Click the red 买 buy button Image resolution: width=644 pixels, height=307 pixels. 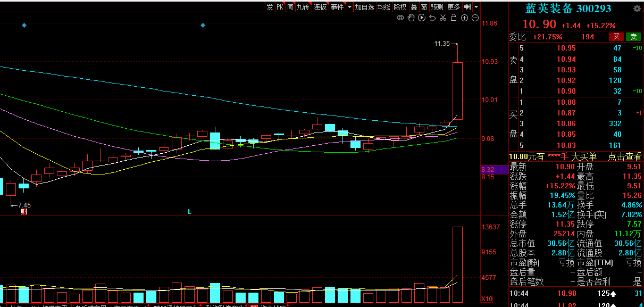click(x=616, y=37)
